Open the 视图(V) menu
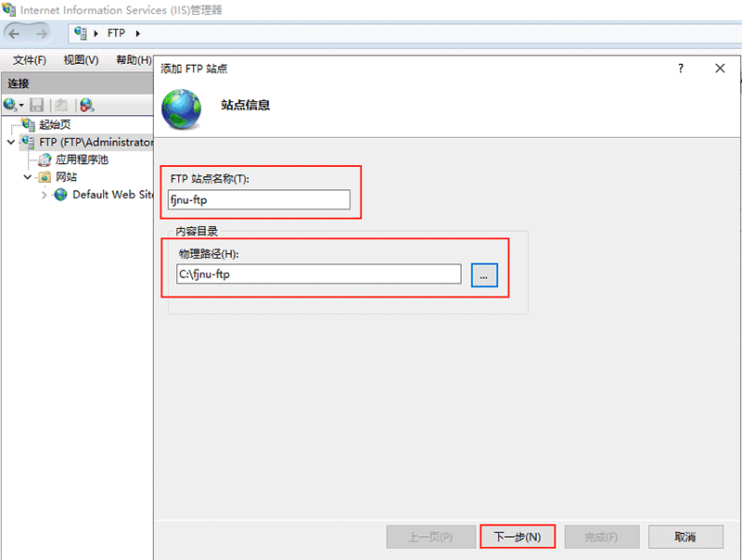The image size is (742, 560). [x=81, y=60]
